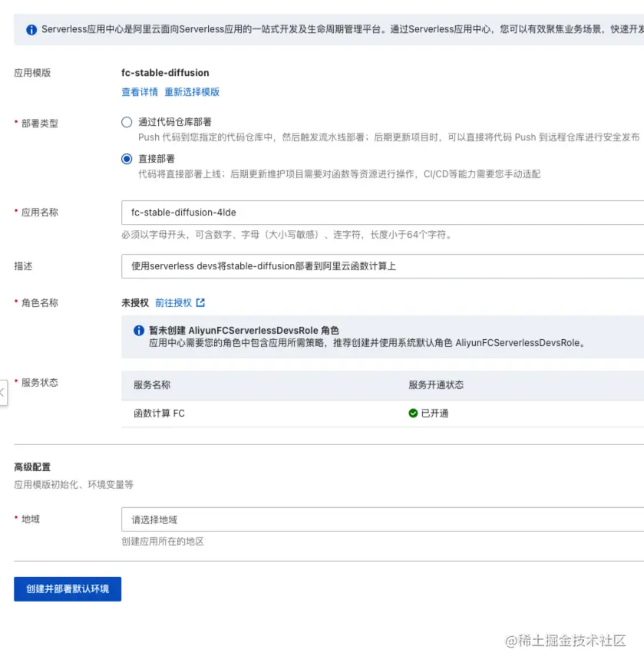Screen dimensions: 644x666
Task: Open 查看详情 link for the template
Action: [140, 92]
